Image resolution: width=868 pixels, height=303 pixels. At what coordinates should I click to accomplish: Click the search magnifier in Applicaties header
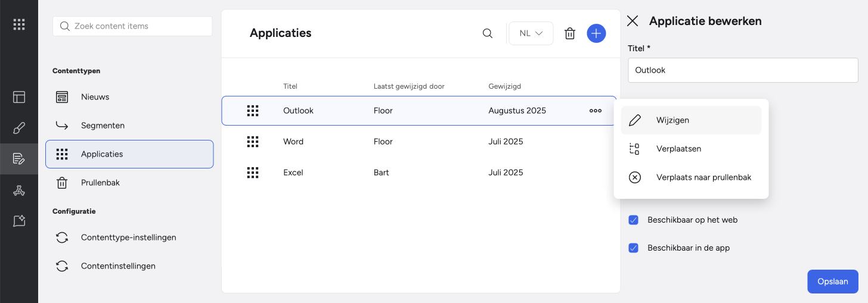coord(488,33)
